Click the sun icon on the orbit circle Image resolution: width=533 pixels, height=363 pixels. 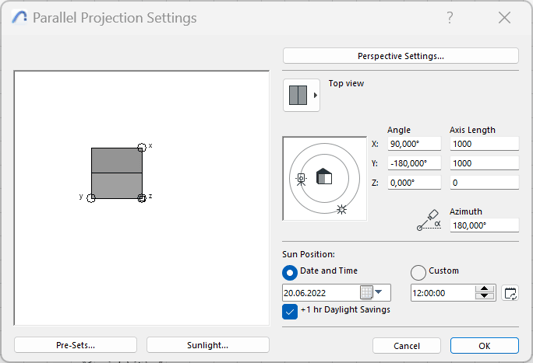[342, 209]
